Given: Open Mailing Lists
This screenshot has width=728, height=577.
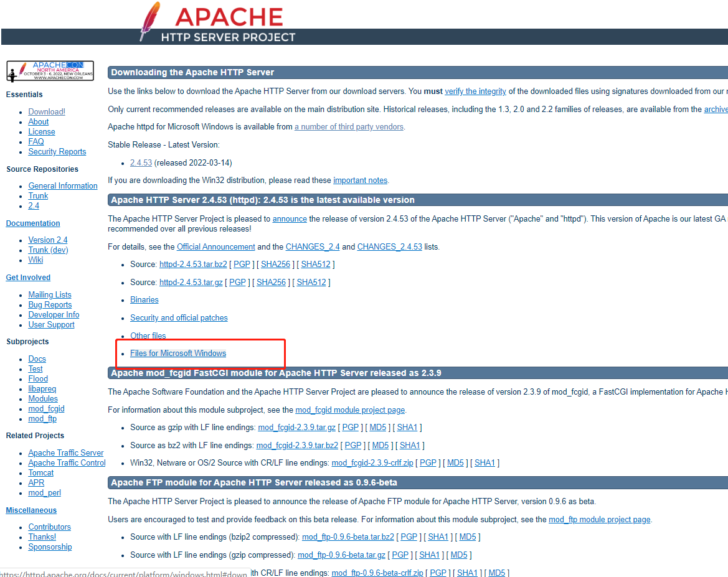Looking at the screenshot, I should [50, 295].
